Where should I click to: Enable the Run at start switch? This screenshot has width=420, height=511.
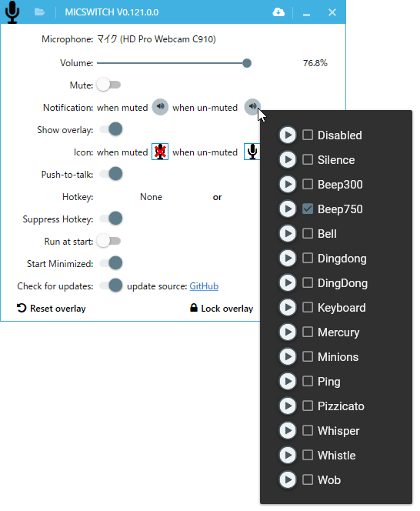point(108,241)
